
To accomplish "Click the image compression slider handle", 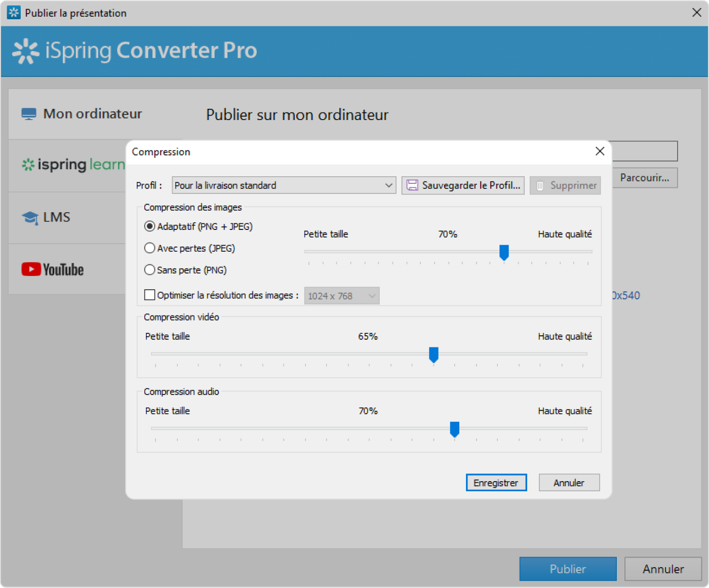I will tap(504, 252).
